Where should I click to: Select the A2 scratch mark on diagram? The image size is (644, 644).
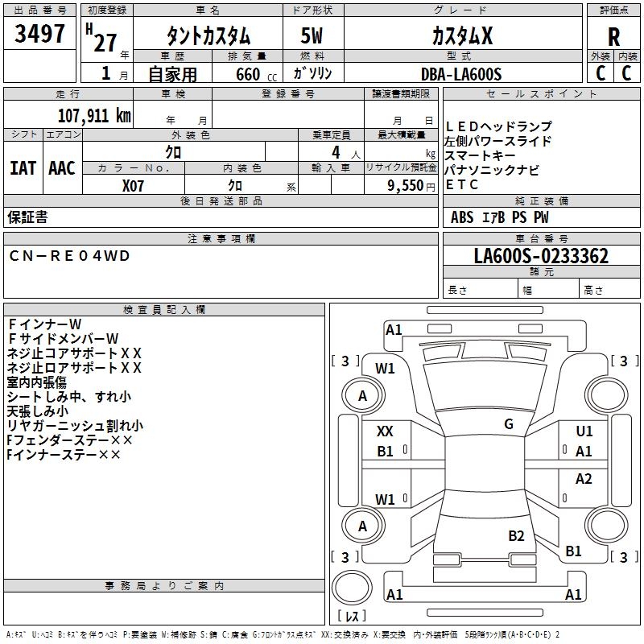(584, 479)
